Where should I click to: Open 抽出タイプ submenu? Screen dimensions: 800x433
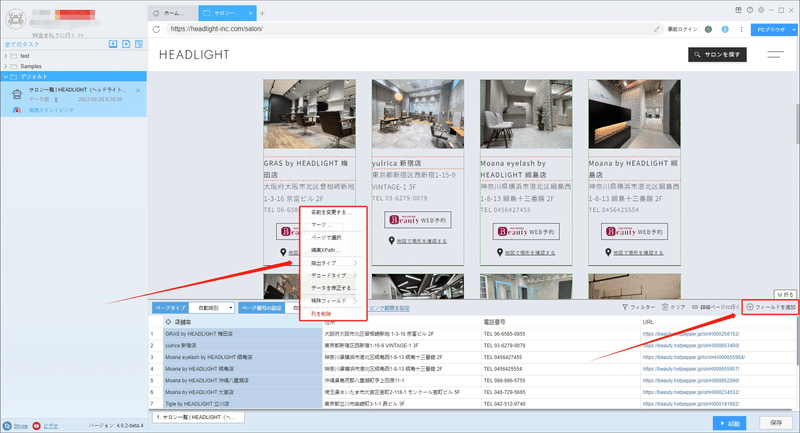[333, 263]
